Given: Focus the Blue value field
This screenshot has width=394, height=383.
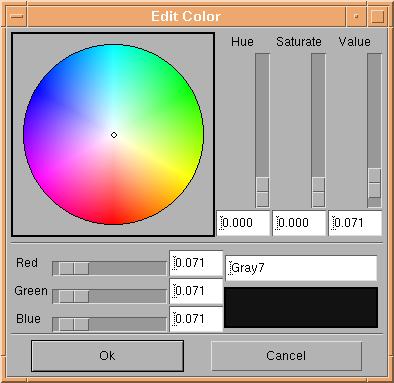Looking at the screenshot, I should [x=196, y=319].
